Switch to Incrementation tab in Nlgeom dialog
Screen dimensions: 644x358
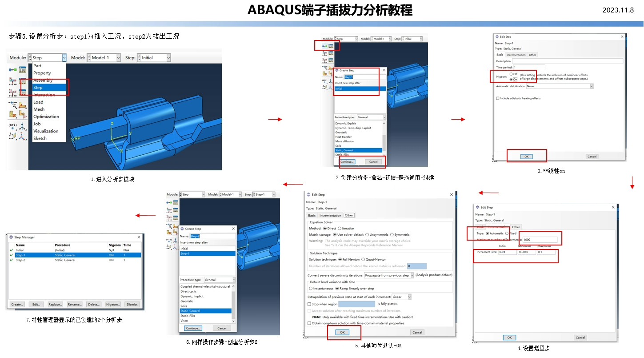516,55
